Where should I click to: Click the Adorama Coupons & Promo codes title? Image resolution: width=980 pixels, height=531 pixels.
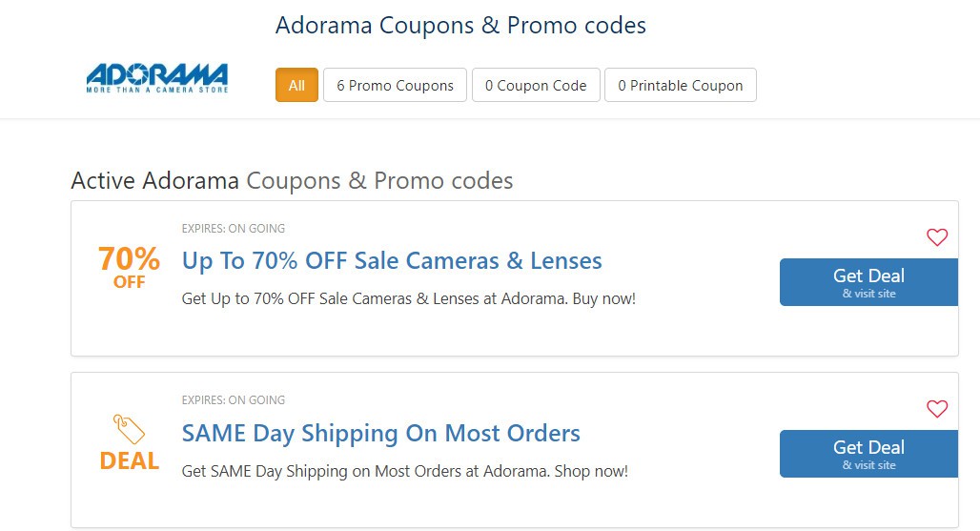[x=460, y=25]
